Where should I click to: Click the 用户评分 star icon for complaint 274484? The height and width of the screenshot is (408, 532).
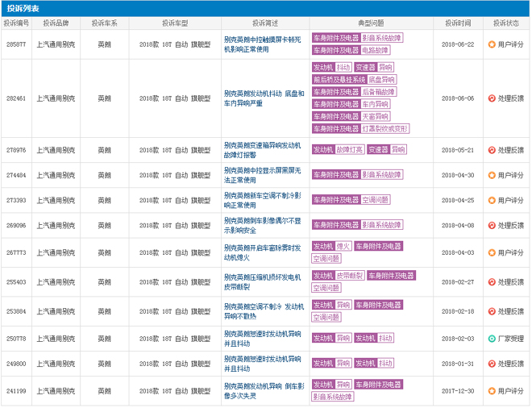(x=492, y=175)
